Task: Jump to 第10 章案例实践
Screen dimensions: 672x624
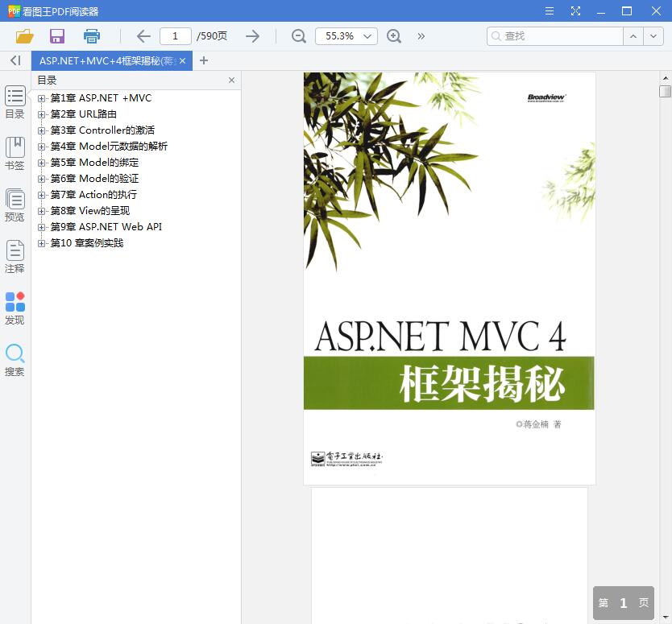Action: pyautogui.click(x=87, y=243)
